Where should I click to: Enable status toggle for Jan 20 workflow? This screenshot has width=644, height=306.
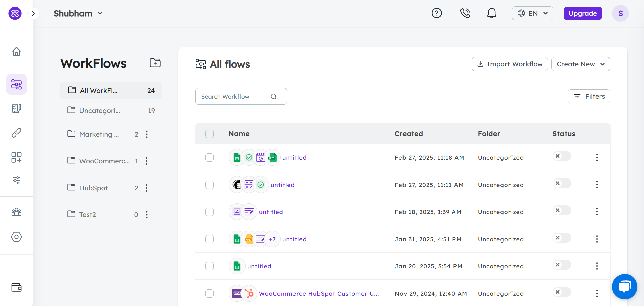[562, 265]
